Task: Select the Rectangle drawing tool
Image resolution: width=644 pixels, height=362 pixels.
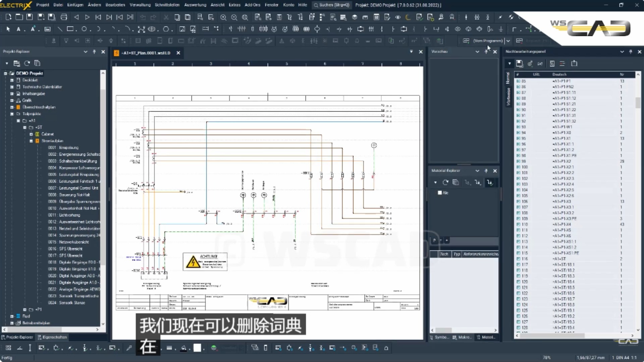Action: (x=70, y=29)
